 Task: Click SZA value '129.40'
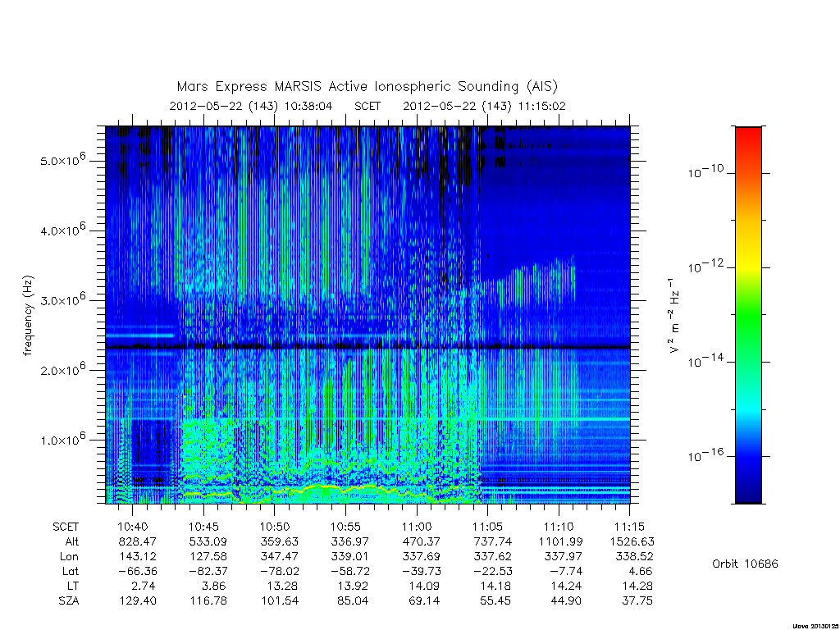click(x=138, y=601)
